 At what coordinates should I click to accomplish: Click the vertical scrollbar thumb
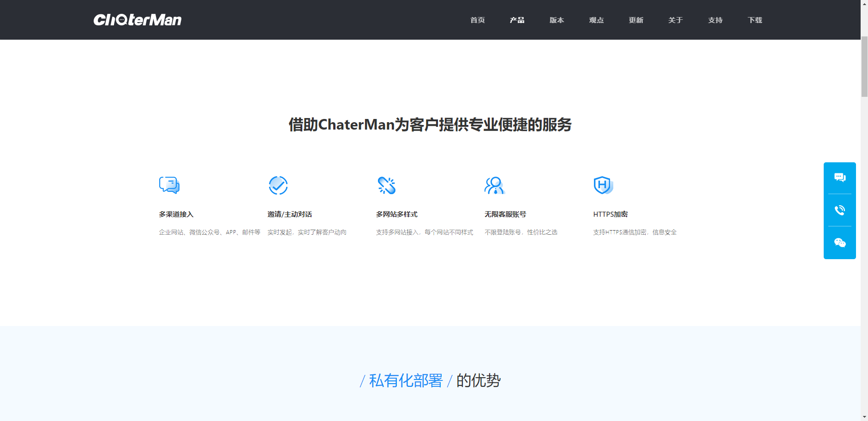point(864,66)
